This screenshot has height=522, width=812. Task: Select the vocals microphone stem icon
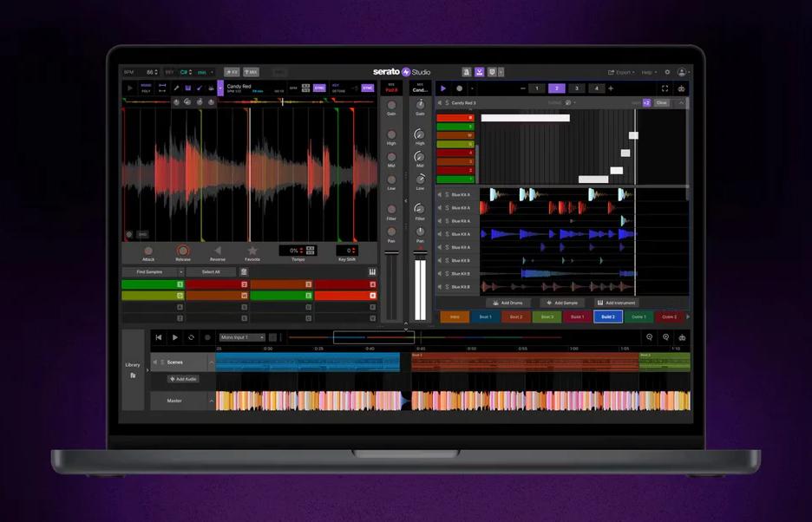tap(177, 88)
